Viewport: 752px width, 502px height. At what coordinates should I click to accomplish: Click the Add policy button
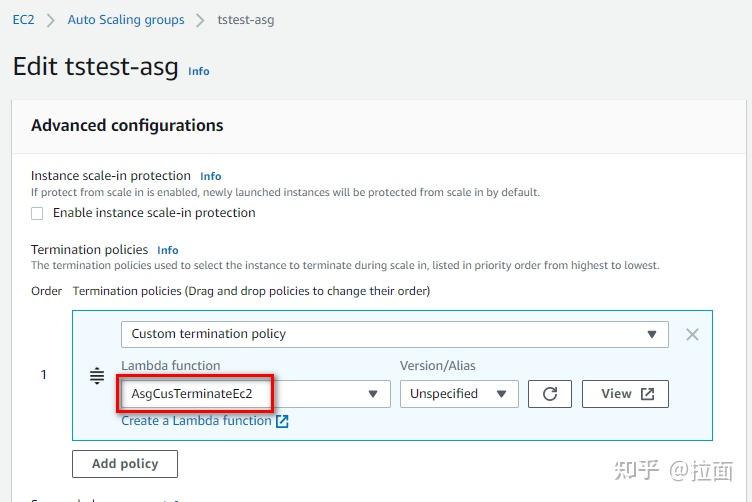[125, 464]
